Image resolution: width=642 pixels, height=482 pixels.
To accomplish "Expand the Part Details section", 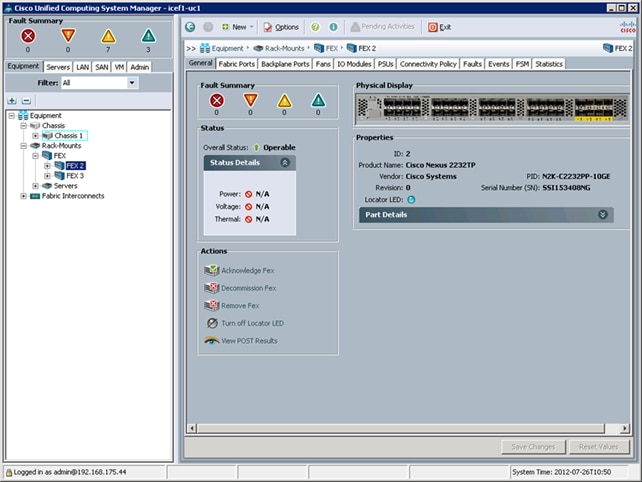I will click(x=602, y=215).
